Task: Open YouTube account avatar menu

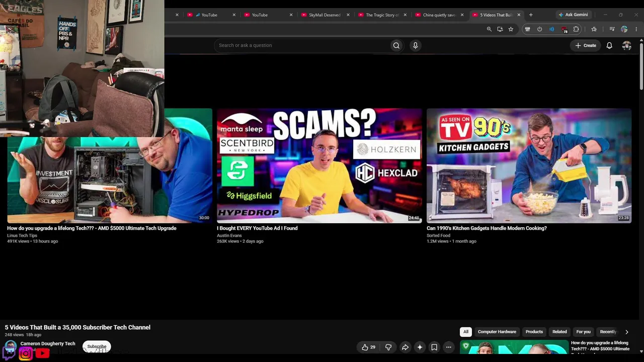Action: (x=626, y=45)
